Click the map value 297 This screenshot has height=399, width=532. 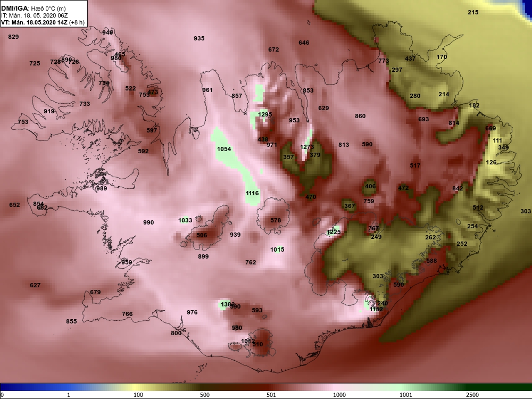[397, 70]
